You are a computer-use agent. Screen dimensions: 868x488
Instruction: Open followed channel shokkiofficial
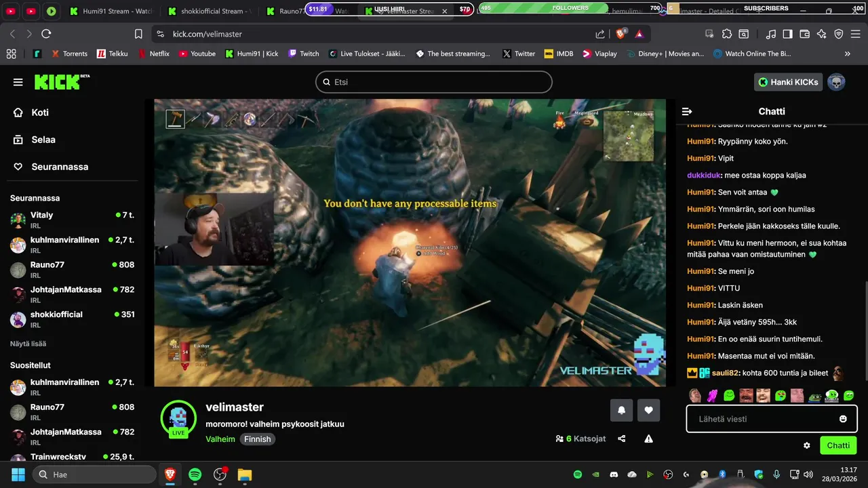(72, 319)
